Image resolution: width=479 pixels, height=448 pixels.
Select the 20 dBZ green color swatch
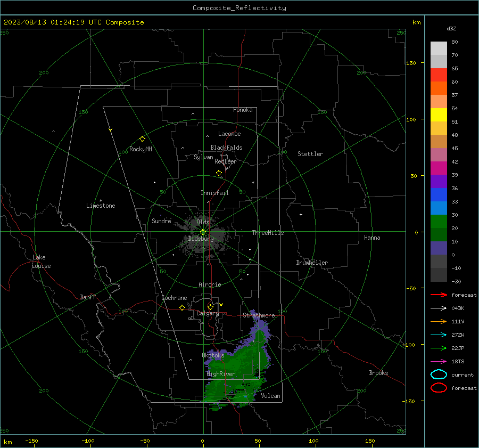click(x=439, y=222)
